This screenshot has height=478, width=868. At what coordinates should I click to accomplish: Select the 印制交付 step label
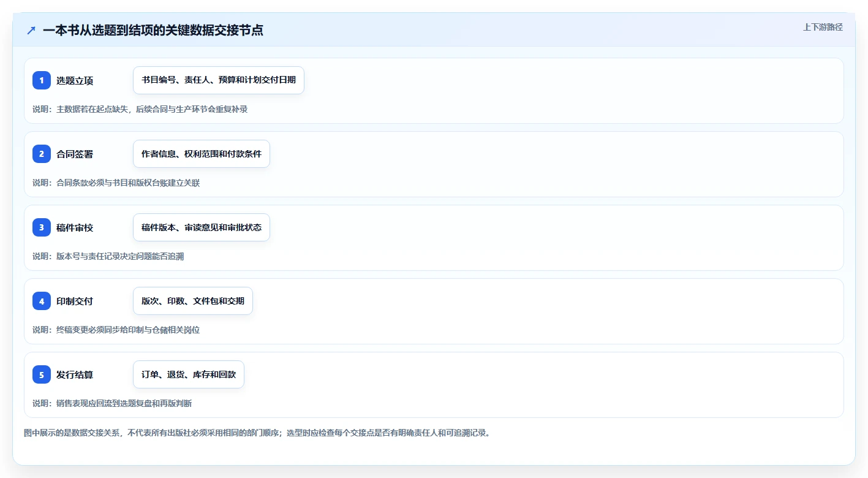[x=75, y=301]
